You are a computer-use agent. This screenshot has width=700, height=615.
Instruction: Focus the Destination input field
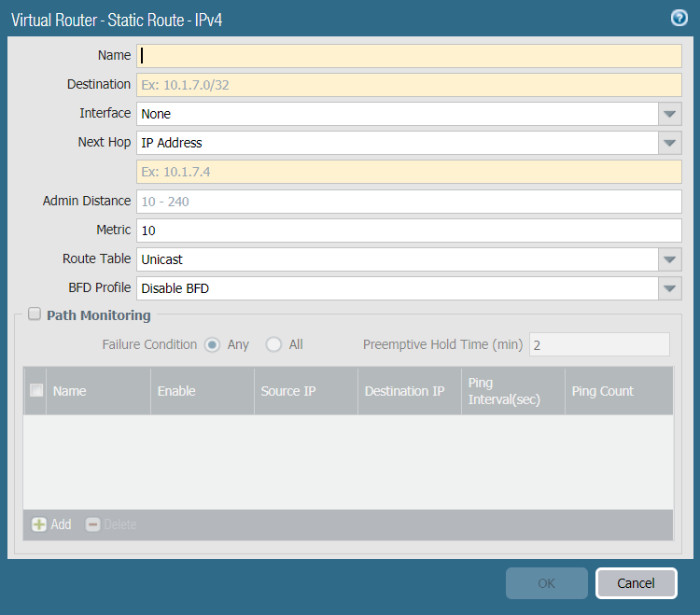(x=409, y=85)
